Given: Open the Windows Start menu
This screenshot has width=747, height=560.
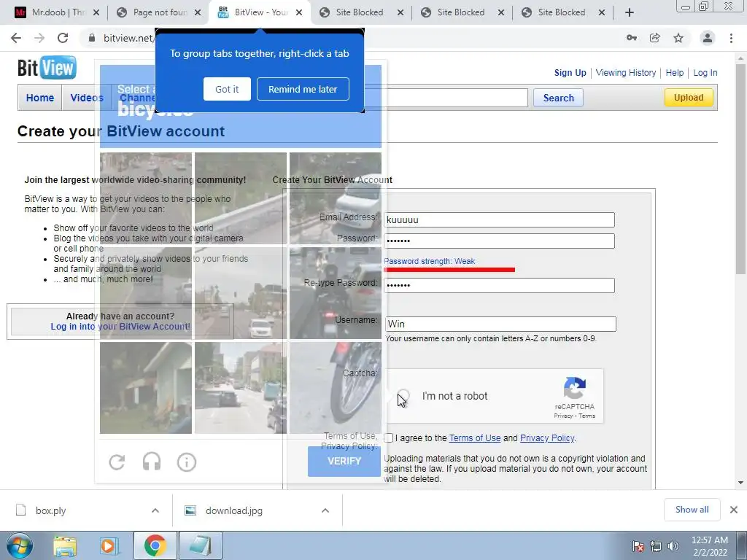Looking at the screenshot, I should (20, 545).
